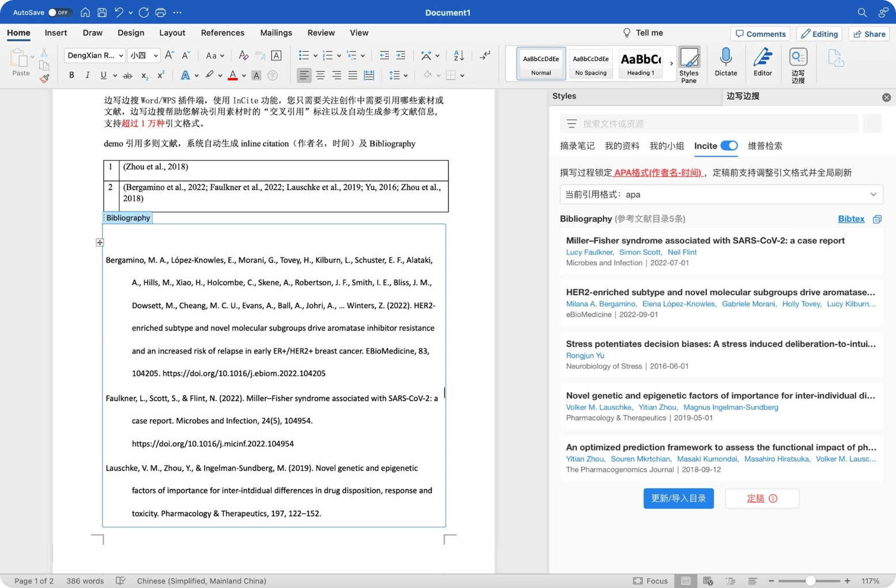Apply underline formatting

click(x=103, y=76)
